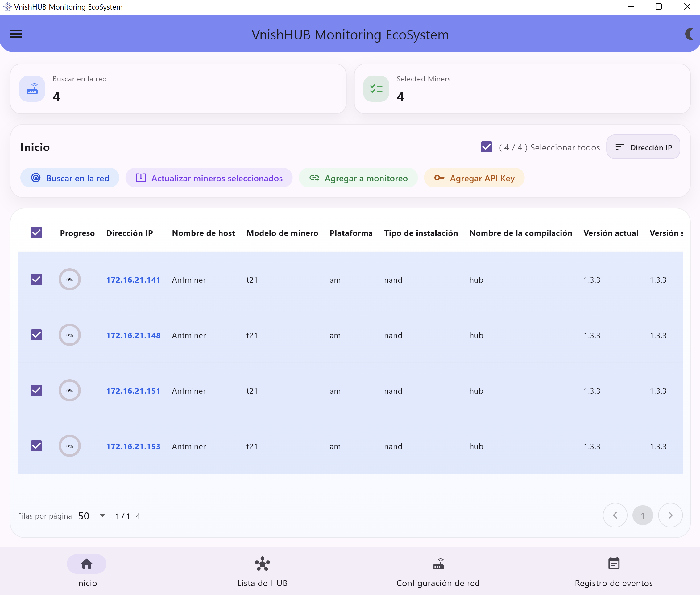The image size is (700, 595).
Task: Click the checklist icon in Selected Miners card
Action: (x=376, y=89)
